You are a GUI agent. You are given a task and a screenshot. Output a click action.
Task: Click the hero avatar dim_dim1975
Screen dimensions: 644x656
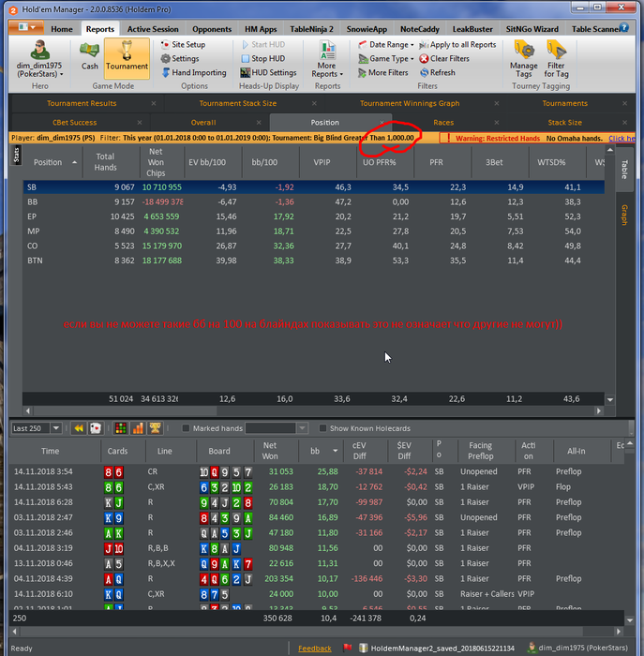39,51
